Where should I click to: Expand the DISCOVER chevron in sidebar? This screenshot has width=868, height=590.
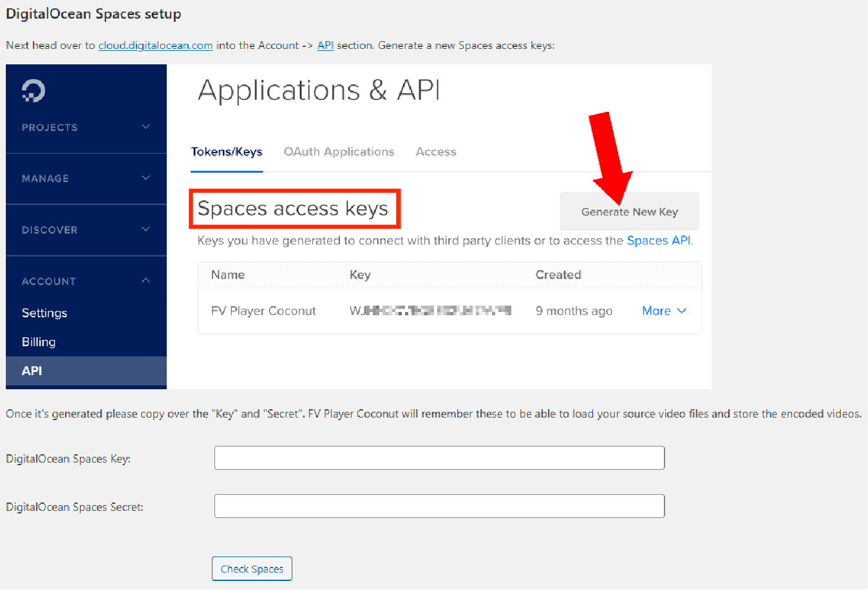[146, 230]
